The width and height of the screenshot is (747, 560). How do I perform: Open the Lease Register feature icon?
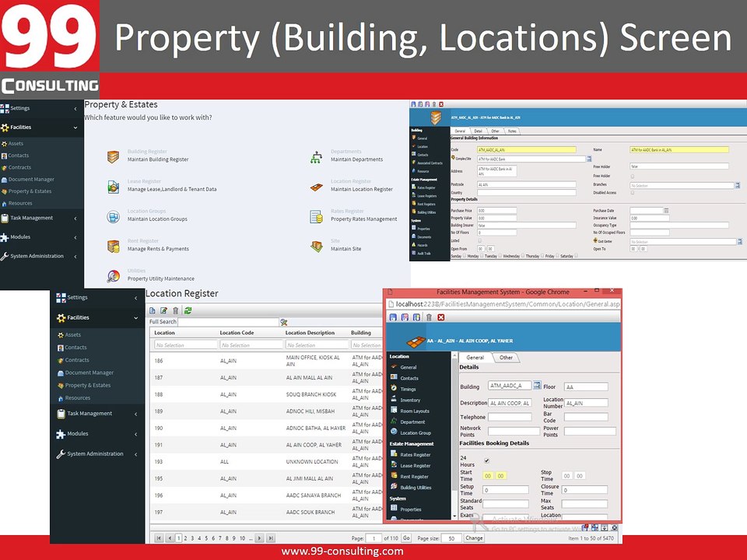click(113, 187)
